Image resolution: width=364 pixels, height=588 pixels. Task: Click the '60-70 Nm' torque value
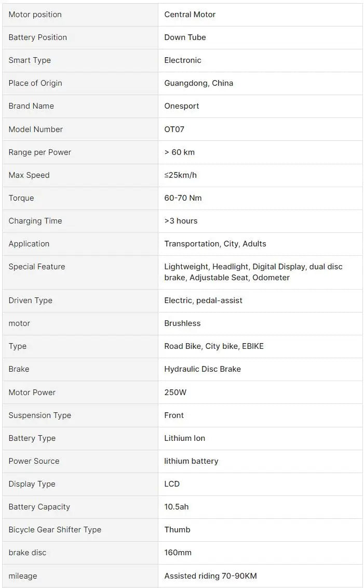click(183, 198)
